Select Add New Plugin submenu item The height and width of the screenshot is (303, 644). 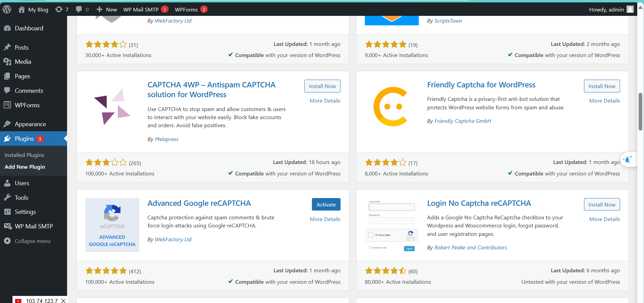(25, 167)
